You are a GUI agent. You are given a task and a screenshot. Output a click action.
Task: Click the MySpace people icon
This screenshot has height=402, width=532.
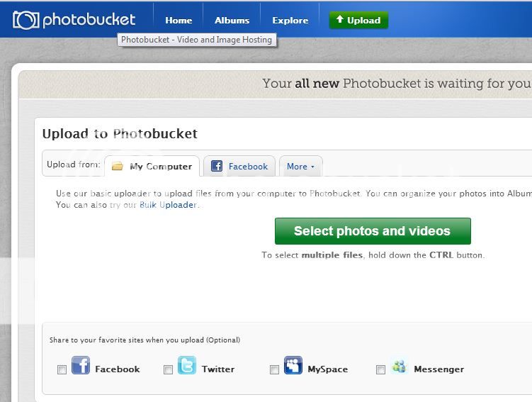point(293,366)
